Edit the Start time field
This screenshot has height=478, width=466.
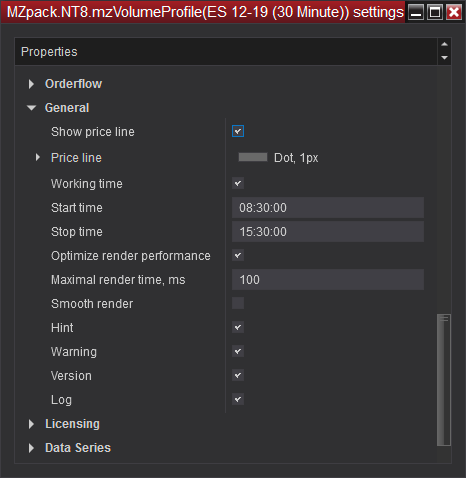coord(328,208)
